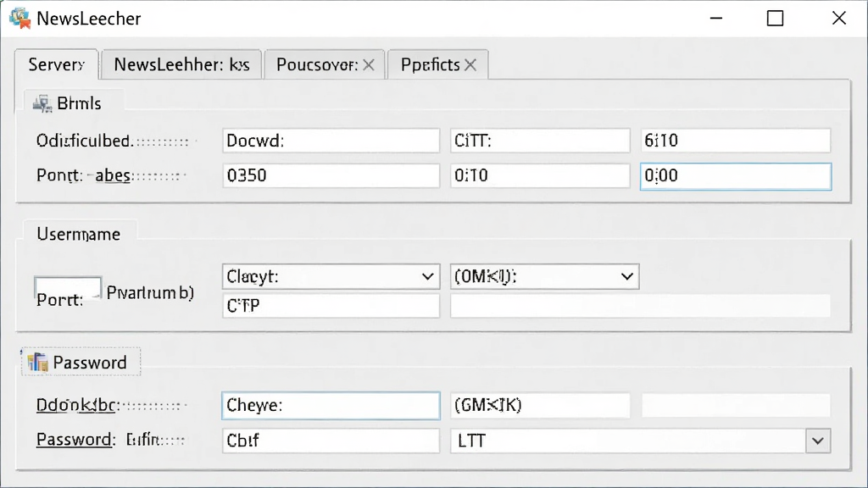The width and height of the screenshot is (868, 488).
Task: Click the empty field right of CTP
Action: tap(641, 306)
